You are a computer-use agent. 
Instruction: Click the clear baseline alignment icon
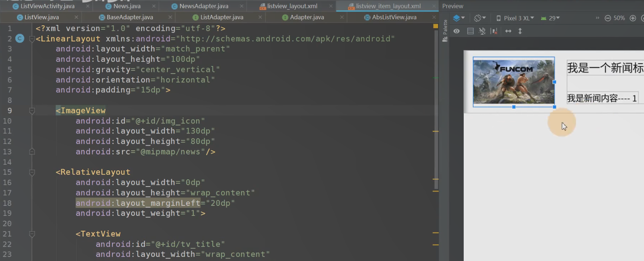(x=482, y=31)
